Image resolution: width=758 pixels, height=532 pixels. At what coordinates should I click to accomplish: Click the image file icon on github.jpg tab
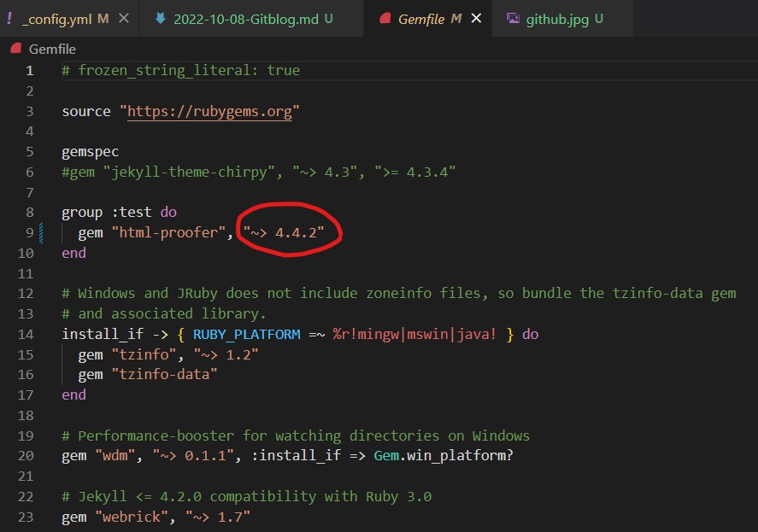[513, 18]
